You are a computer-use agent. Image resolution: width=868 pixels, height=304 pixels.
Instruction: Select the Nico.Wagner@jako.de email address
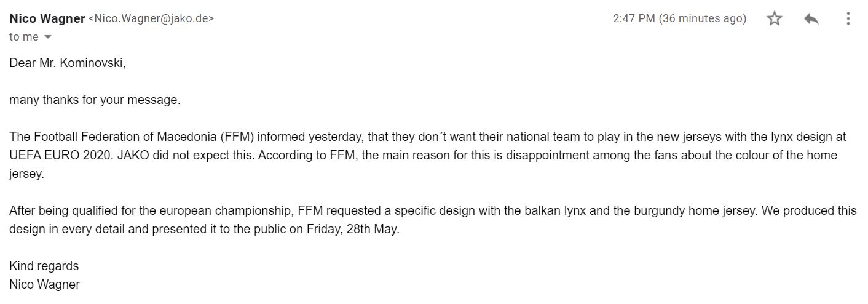[x=152, y=19]
